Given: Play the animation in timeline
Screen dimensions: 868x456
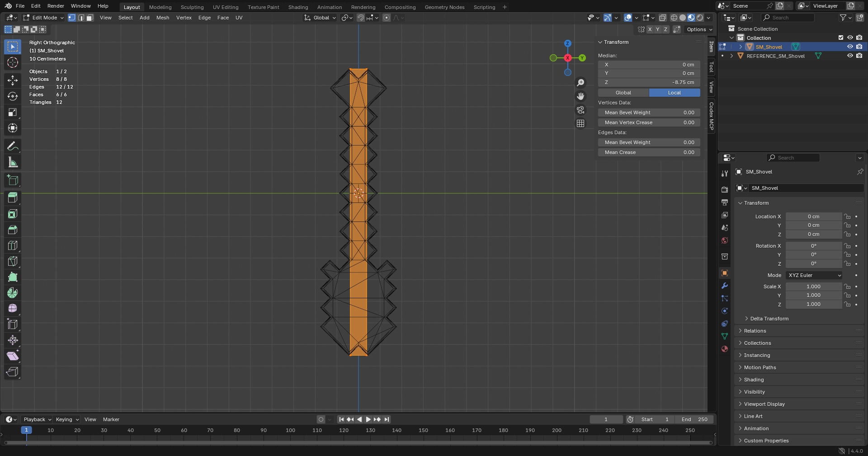Looking at the screenshot, I should tap(368, 419).
